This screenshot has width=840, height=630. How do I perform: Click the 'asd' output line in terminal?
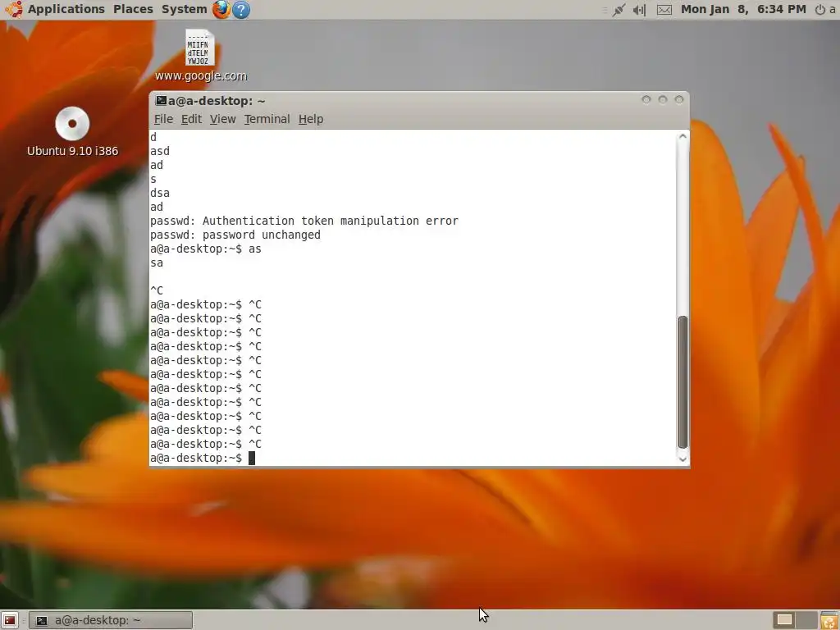click(160, 151)
